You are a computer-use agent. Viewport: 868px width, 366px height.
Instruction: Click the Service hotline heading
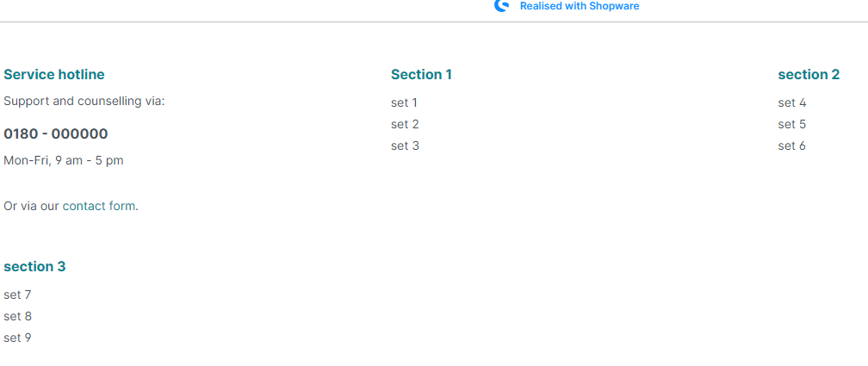54,75
